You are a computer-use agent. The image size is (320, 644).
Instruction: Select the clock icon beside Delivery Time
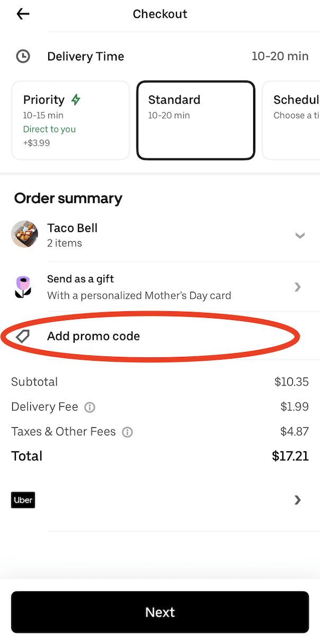tap(23, 56)
